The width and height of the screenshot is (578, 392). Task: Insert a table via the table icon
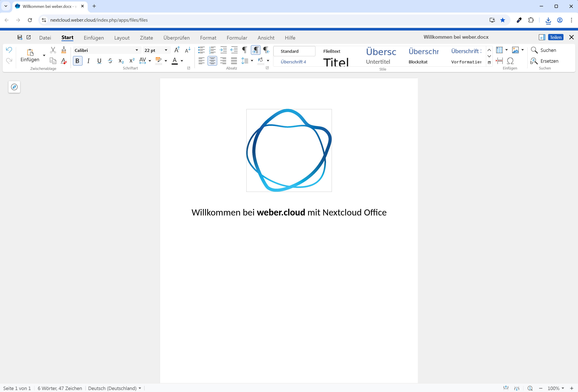point(500,50)
